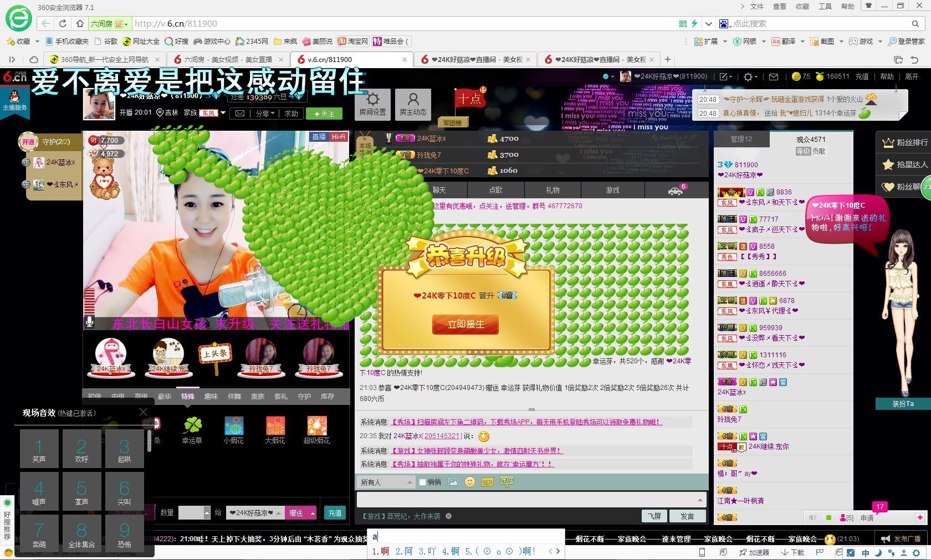Viewport: 931px width, 560px height.
Task: Go to browser home page icon
Action: click(x=80, y=23)
